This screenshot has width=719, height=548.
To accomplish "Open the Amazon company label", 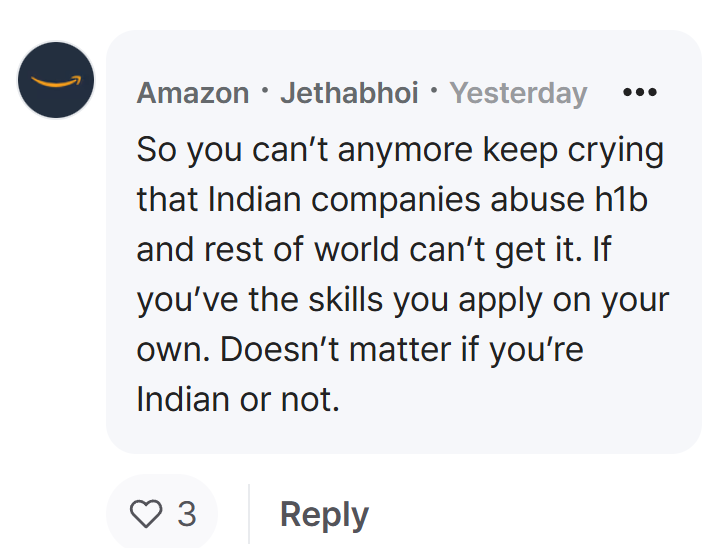I will point(193,93).
